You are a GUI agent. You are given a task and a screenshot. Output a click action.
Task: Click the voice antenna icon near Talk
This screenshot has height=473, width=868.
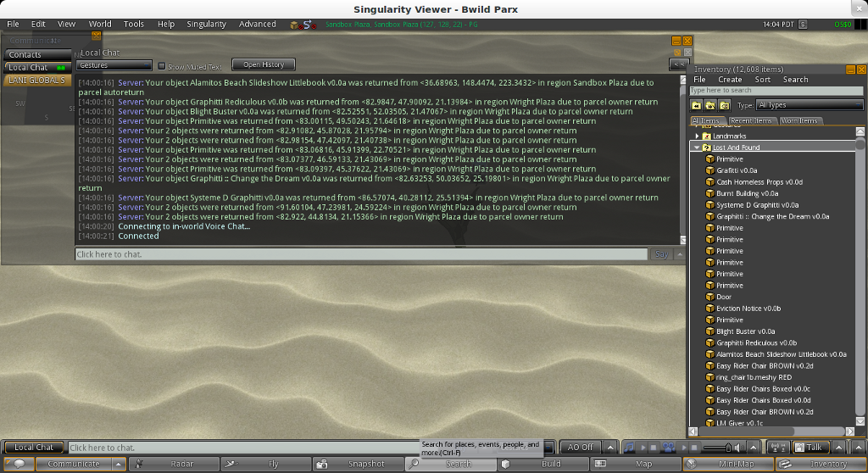click(778, 447)
